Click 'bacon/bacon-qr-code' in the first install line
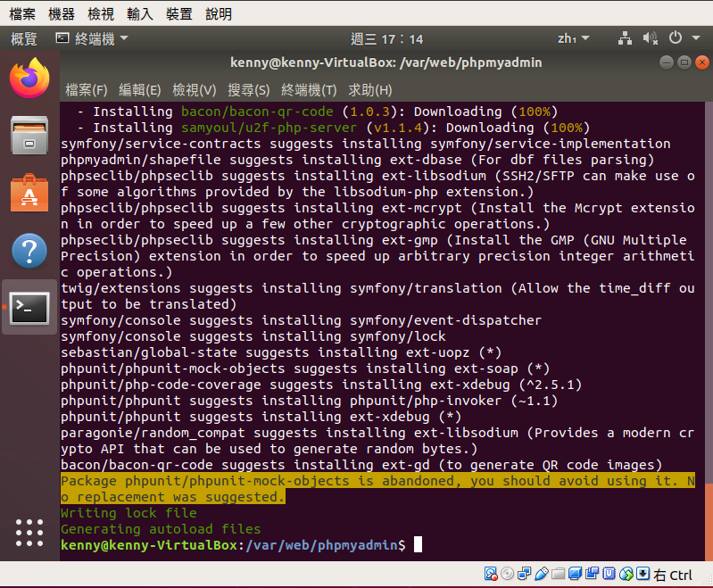This screenshot has width=713, height=588. tap(257, 112)
